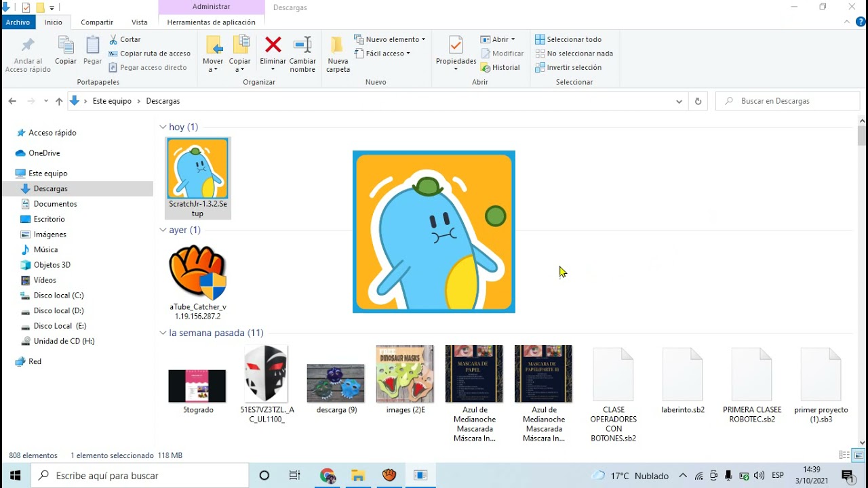Collapse the hoy (1) group
This screenshot has height=488, width=868.
163,127
